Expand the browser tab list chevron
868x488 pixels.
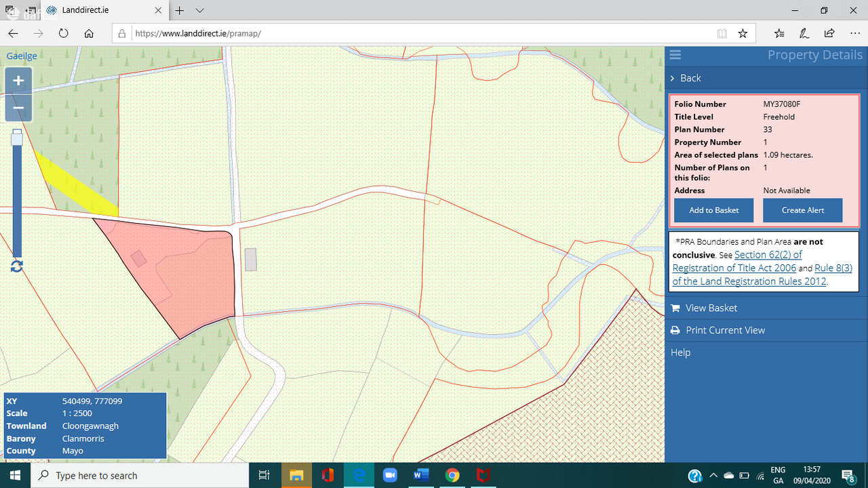pyautogui.click(x=200, y=11)
